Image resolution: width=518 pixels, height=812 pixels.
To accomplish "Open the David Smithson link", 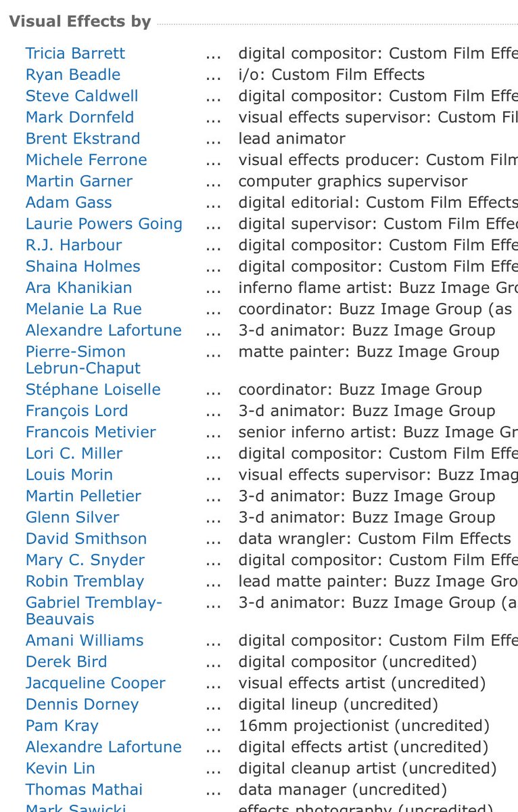I will click(86, 539).
